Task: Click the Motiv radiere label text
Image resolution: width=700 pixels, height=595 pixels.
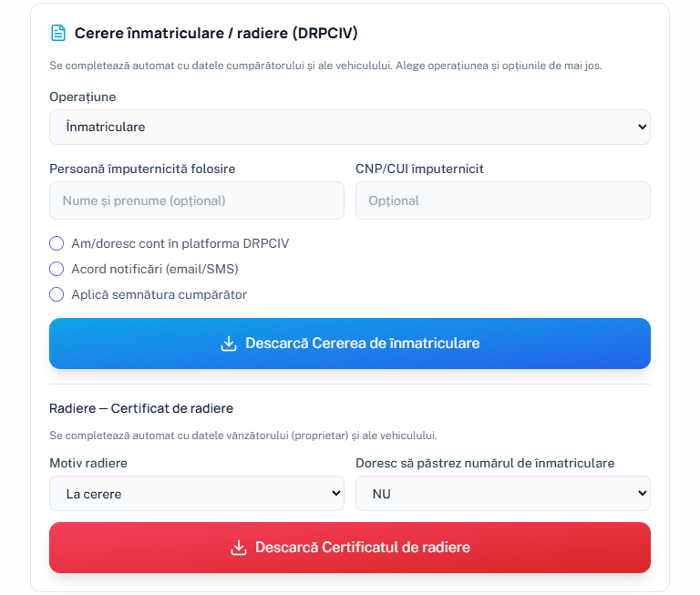Action: pyautogui.click(x=88, y=463)
